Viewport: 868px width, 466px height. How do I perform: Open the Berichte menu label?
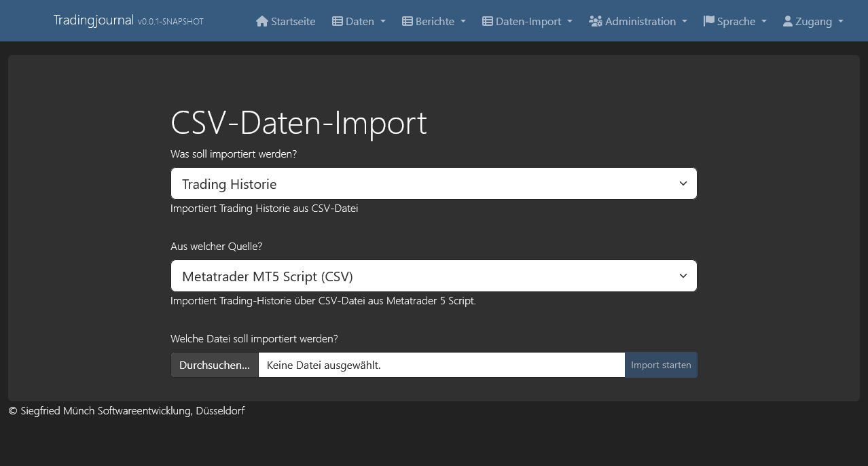pos(435,21)
